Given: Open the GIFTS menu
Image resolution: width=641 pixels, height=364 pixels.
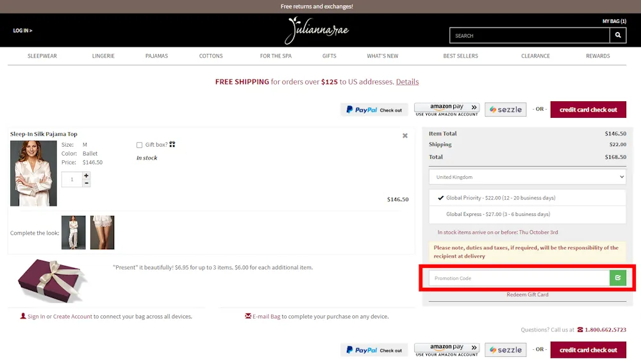Looking at the screenshot, I should [x=329, y=56].
